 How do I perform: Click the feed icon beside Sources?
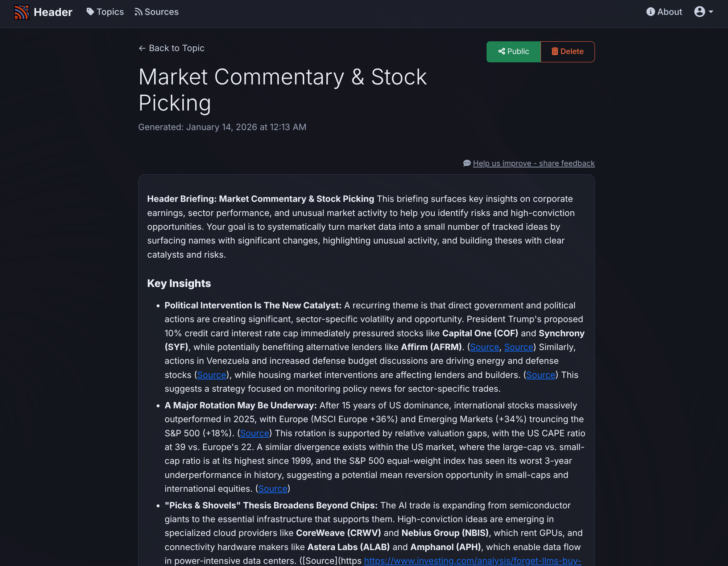pos(138,12)
